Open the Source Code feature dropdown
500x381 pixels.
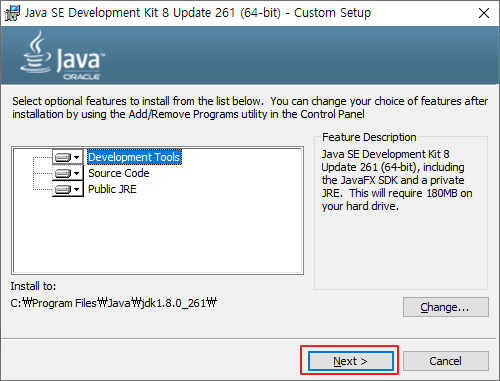(68, 173)
